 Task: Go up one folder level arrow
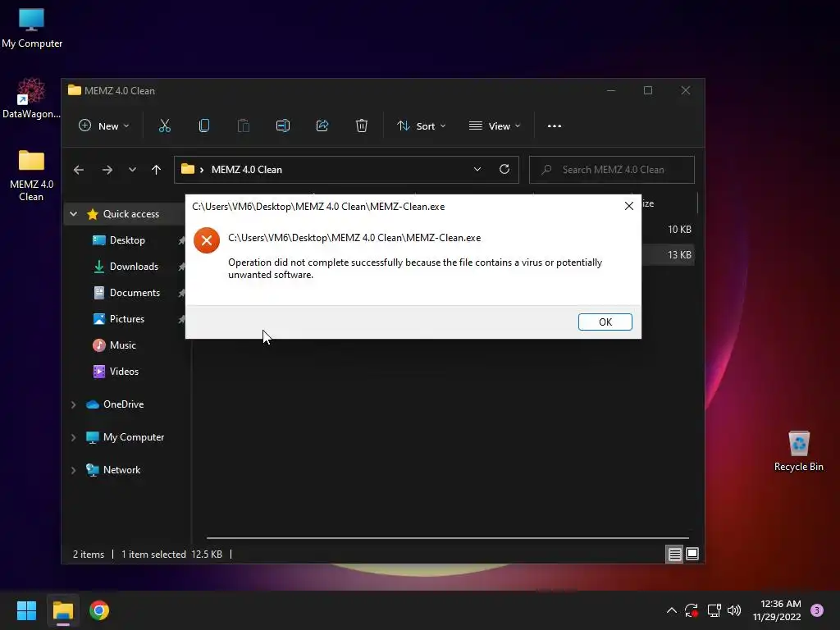coord(156,170)
